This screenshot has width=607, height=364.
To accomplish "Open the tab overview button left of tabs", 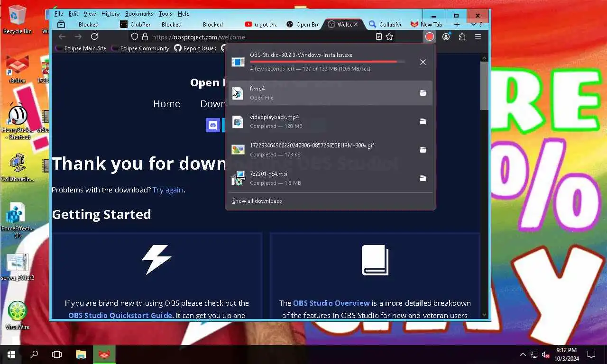I will (61, 24).
